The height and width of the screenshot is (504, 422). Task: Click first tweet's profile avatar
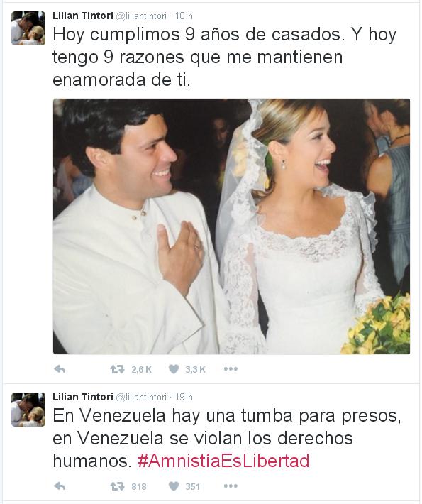28,28
